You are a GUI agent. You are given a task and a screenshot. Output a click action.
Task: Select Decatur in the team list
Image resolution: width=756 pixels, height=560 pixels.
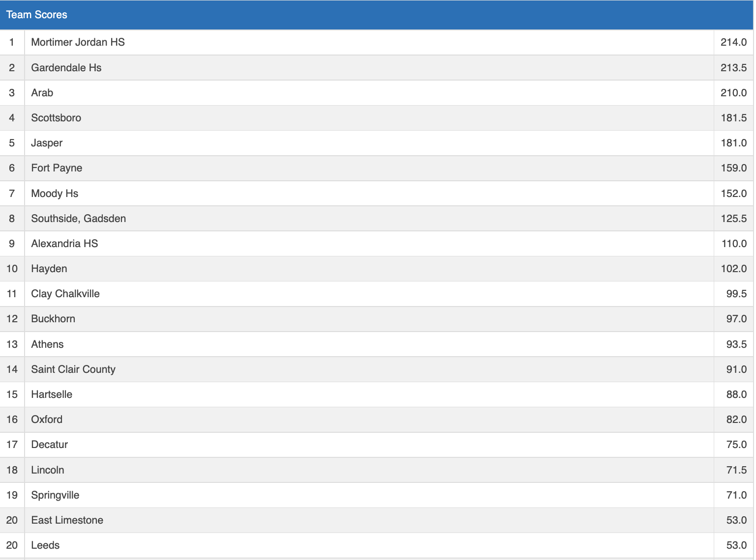[50, 445]
